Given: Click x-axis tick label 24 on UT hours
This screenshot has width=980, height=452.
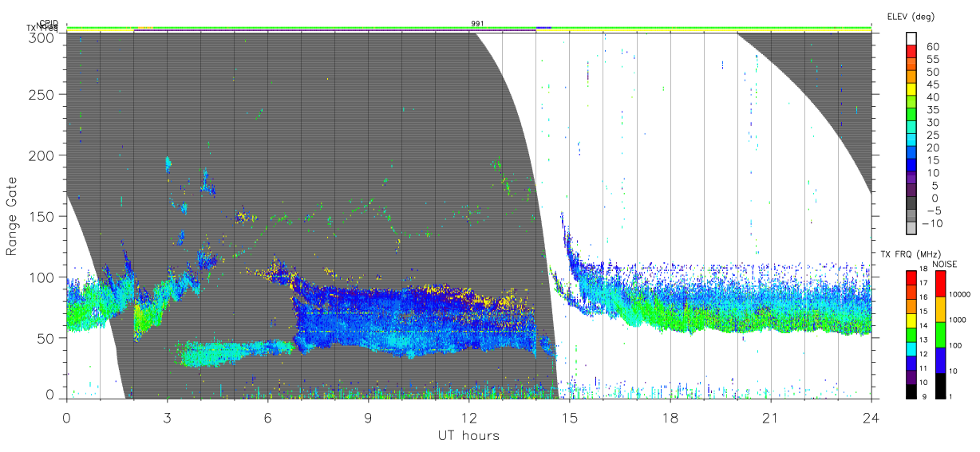Looking at the screenshot, I should coord(871,417).
